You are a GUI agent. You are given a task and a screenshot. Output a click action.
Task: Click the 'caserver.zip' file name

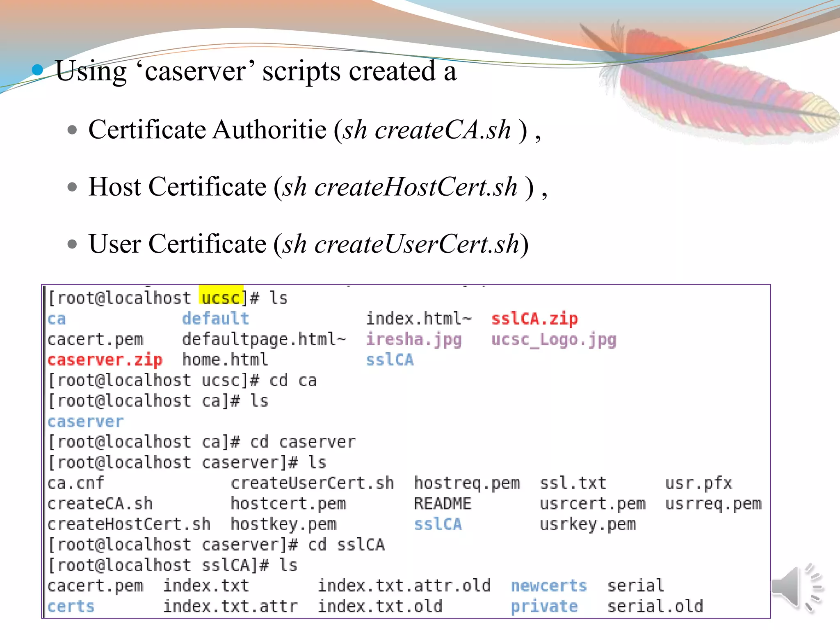coord(105,360)
